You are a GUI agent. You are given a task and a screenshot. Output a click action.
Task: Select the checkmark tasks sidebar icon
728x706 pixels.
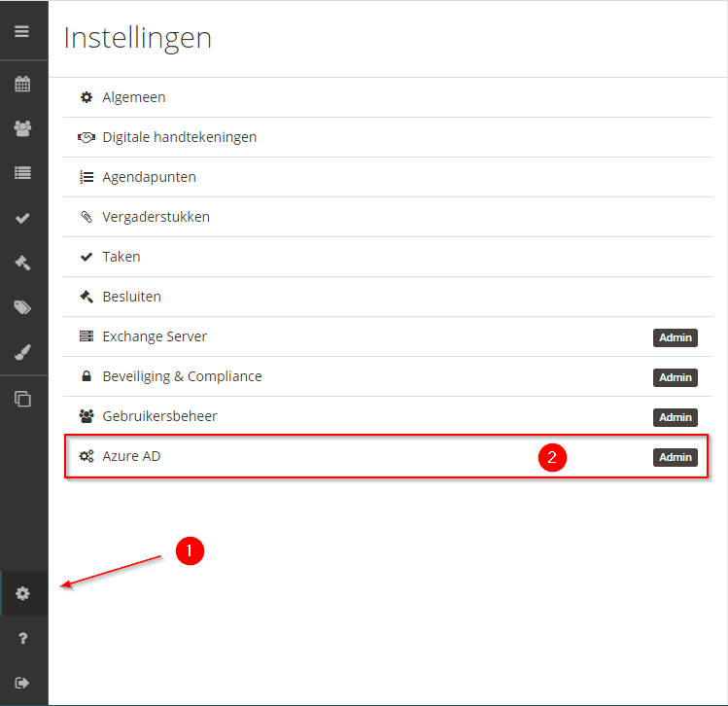click(x=22, y=218)
